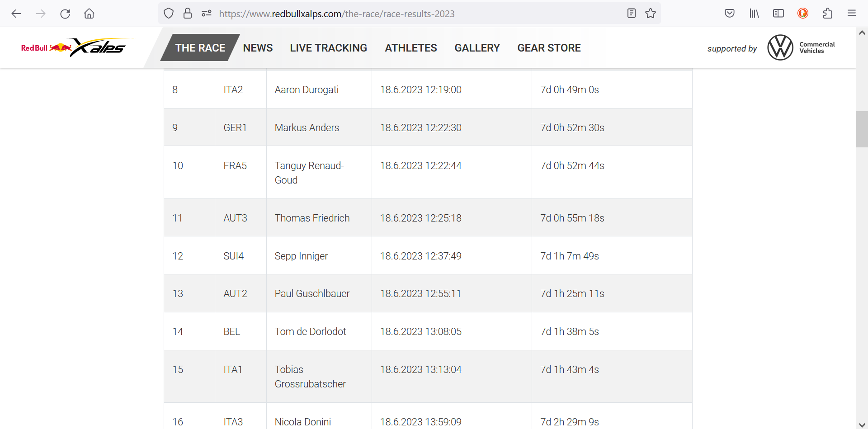Screen dimensions: 868x429
Task: Select THE RACE navigation tab
Action: tap(200, 47)
